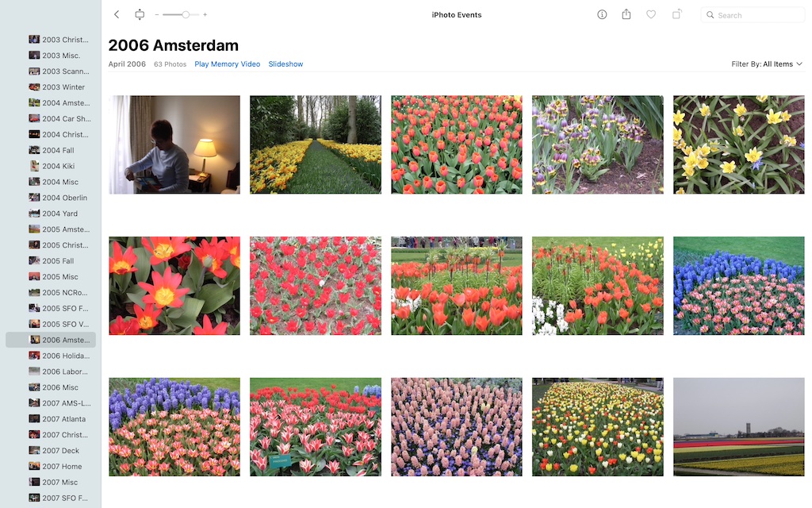The image size is (812, 508).
Task: Select 2007 Atlanta in the sidebar
Action: [63, 419]
